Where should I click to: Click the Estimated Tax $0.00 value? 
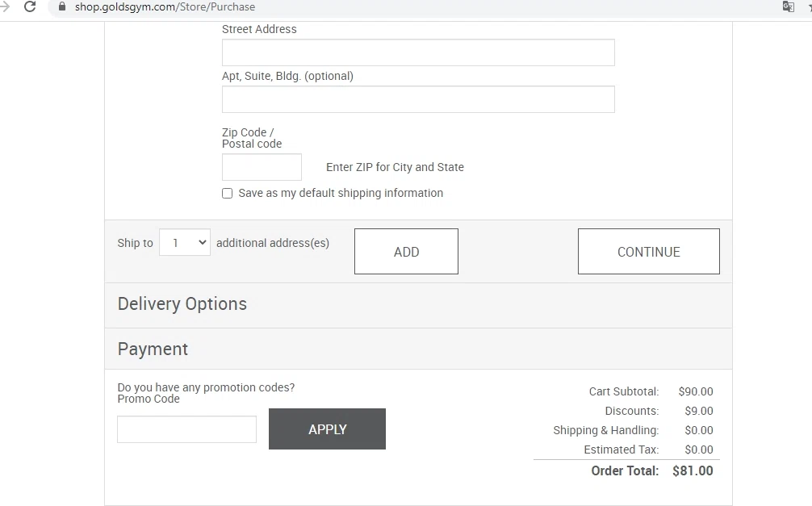[698, 450]
